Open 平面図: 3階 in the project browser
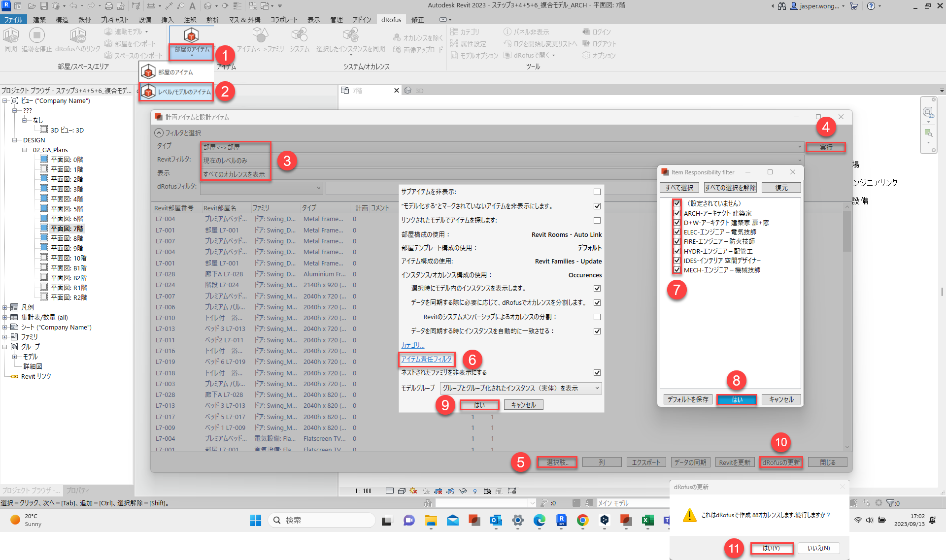The width and height of the screenshot is (946, 560). click(x=67, y=189)
